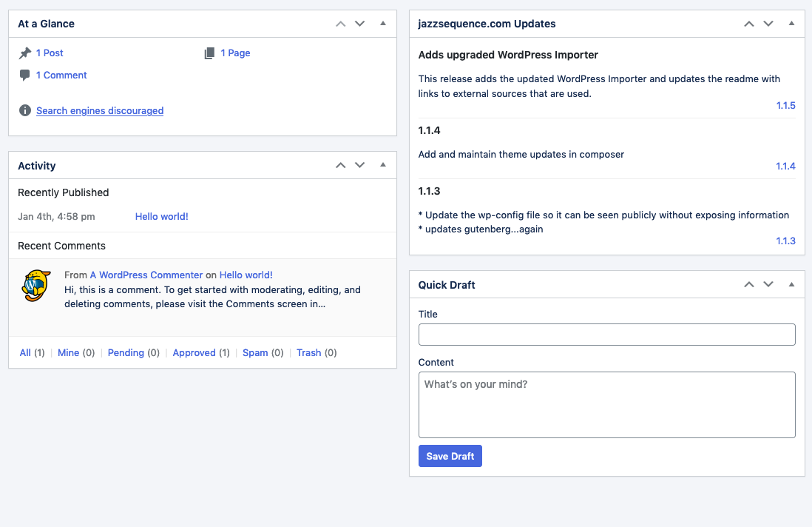Collapse the Quick Draft panel
Viewport: 812px width, 527px height.
791,285
